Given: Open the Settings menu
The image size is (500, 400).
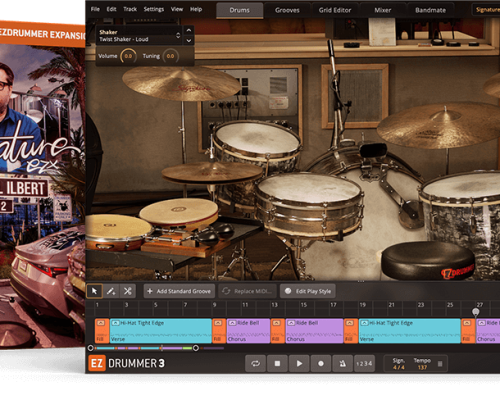Looking at the screenshot, I should pos(154,9).
